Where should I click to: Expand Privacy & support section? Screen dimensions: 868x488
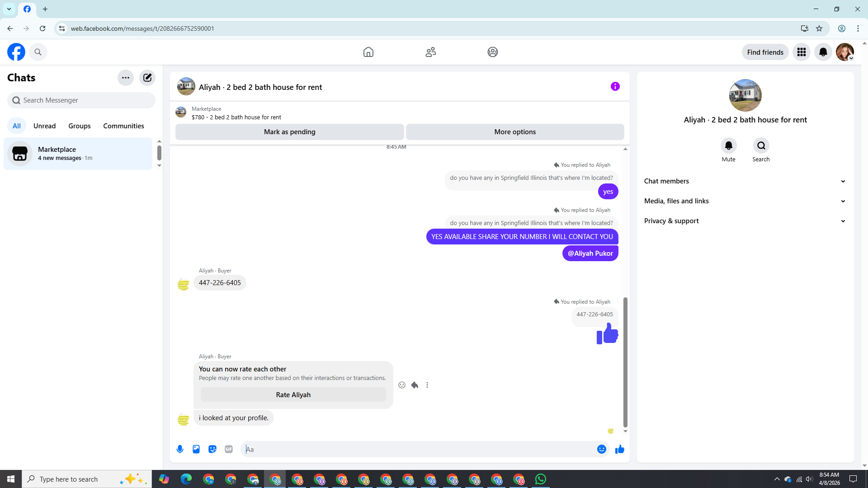745,221
